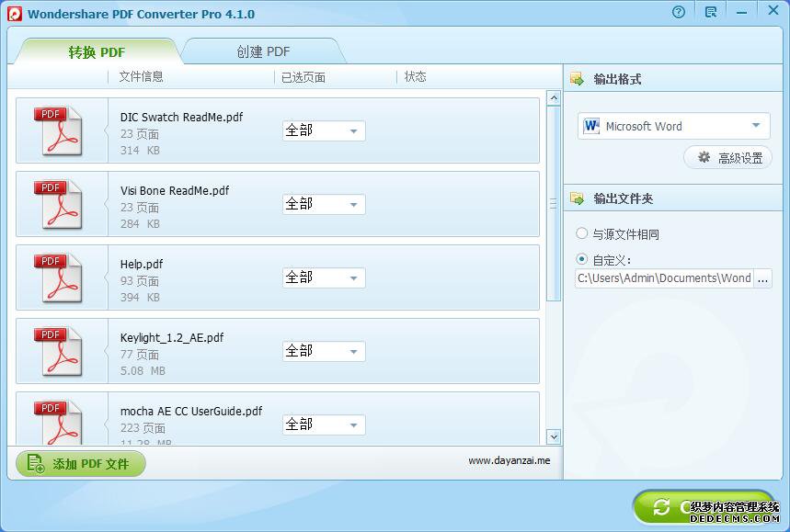Click the 5.08 MB file size text
The height and width of the screenshot is (532, 790).
coord(143,370)
